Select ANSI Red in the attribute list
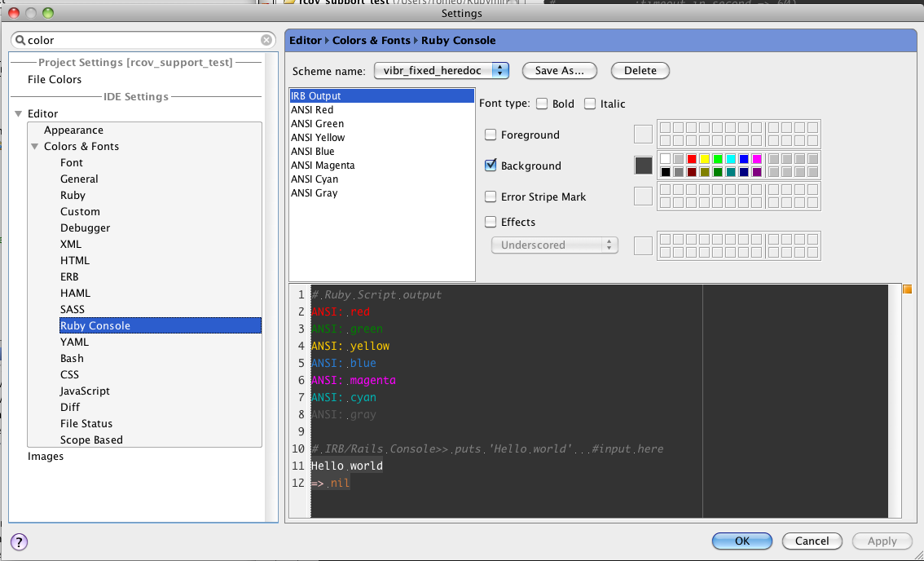This screenshot has height=561, width=924. coord(382,110)
